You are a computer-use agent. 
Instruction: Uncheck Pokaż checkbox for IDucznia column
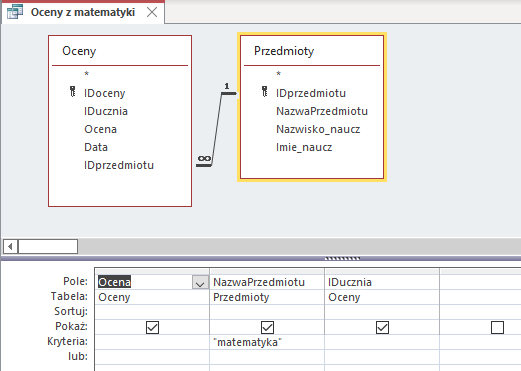tap(382, 327)
